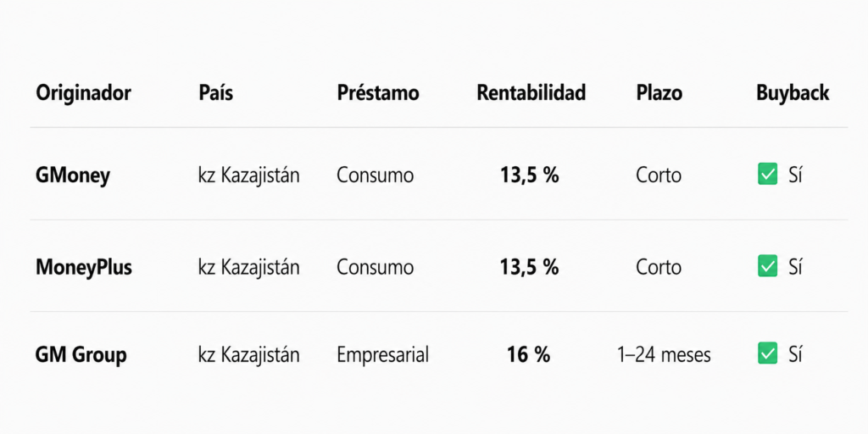Toggle the MoneyPlus buyback green checkbox
This screenshot has width=868, height=434.
coord(767,266)
